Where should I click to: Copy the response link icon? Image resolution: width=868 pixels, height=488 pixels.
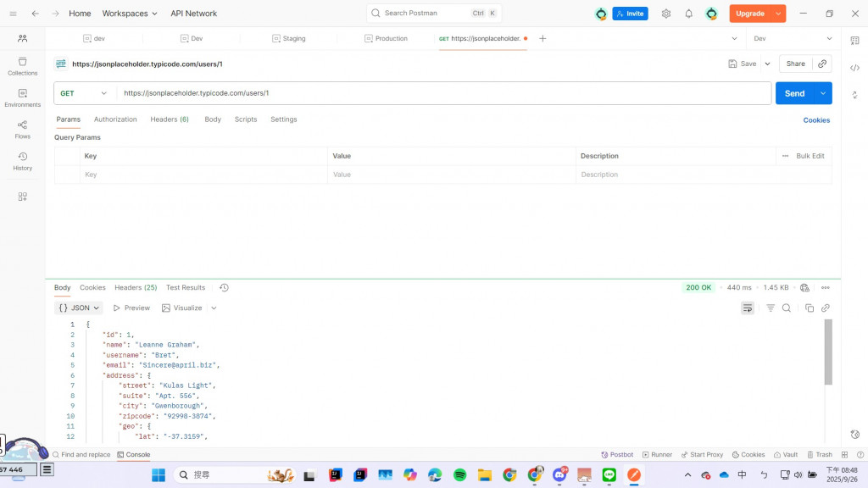click(826, 308)
